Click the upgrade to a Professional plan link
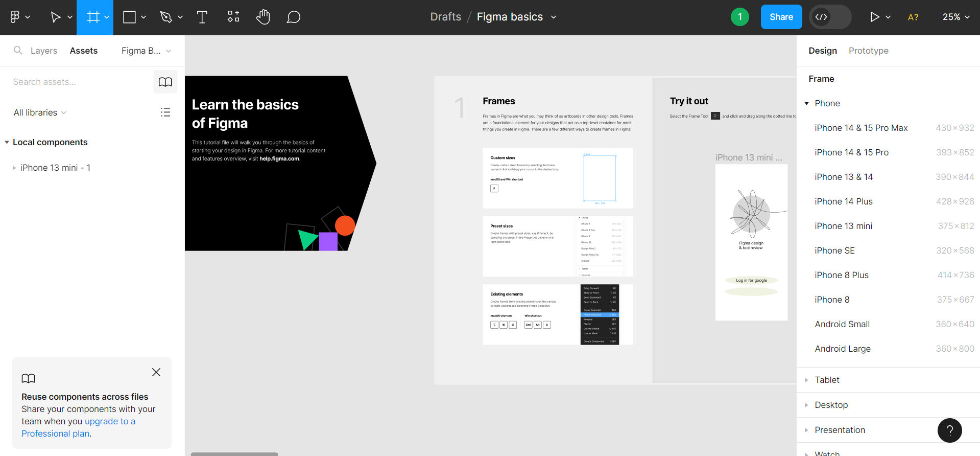The image size is (980, 456). point(78,427)
